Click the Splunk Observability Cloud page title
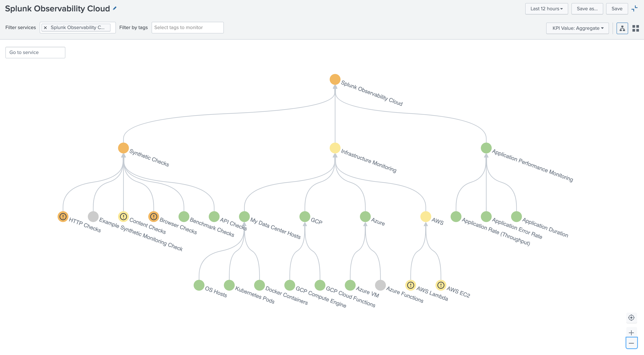 [x=58, y=9]
